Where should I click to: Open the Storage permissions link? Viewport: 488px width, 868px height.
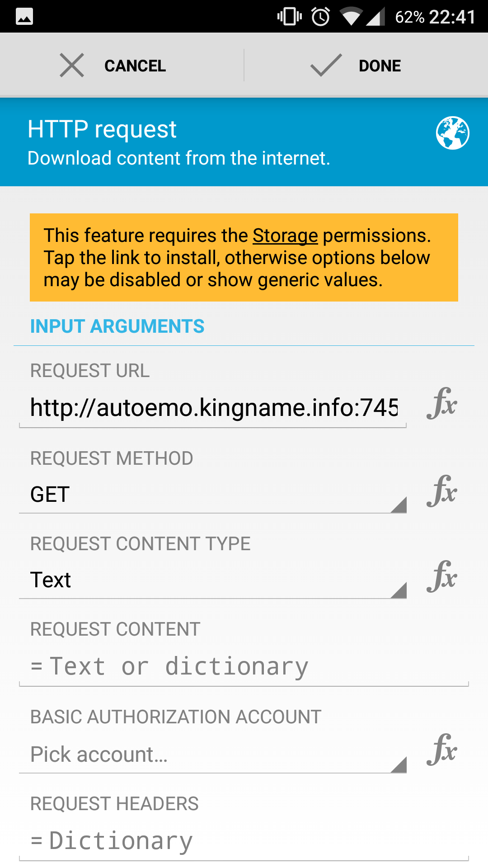click(285, 236)
